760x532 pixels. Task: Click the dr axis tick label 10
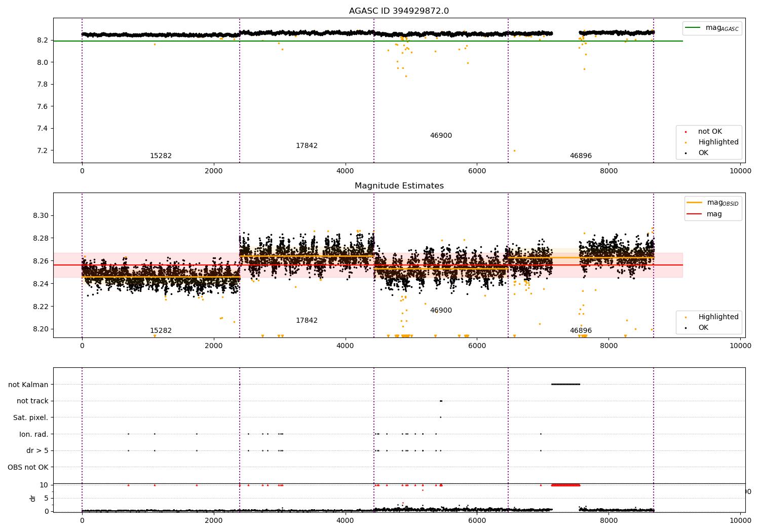click(44, 485)
